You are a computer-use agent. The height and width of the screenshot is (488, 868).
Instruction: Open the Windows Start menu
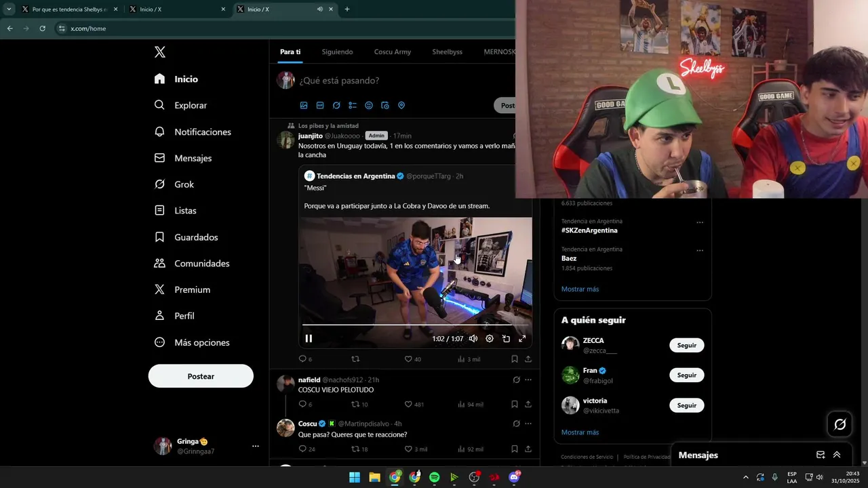[x=355, y=477]
